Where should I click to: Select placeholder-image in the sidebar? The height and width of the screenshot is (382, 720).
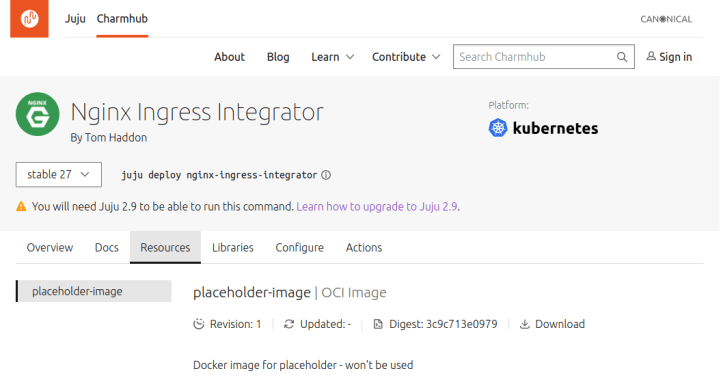point(94,291)
